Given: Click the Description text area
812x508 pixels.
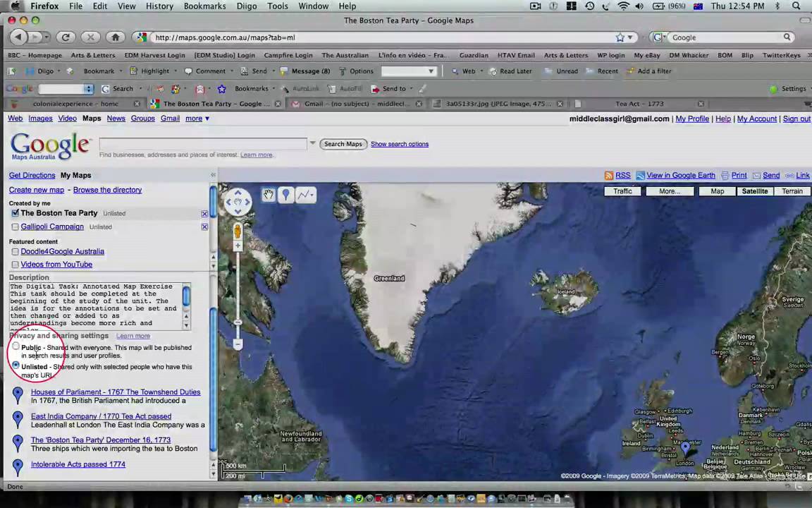Looking at the screenshot, I should pos(96,306).
